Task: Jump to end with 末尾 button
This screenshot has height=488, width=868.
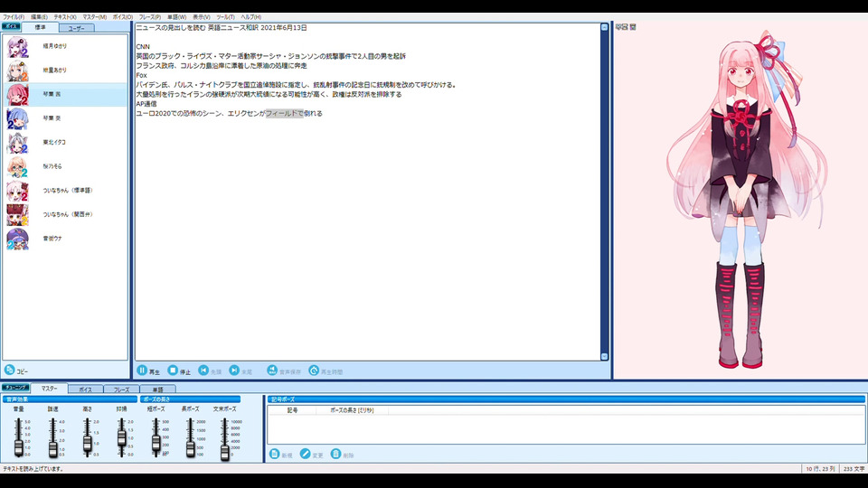Action: (x=241, y=371)
